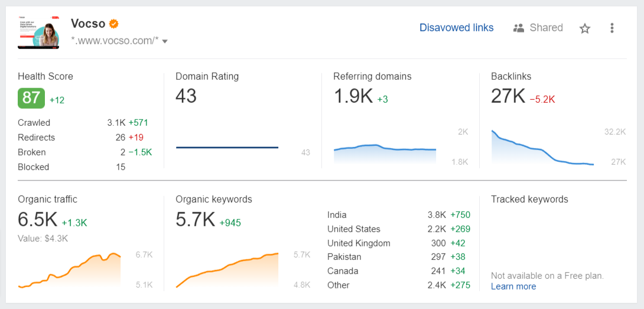Open the Domain Rating heading

coord(207,76)
